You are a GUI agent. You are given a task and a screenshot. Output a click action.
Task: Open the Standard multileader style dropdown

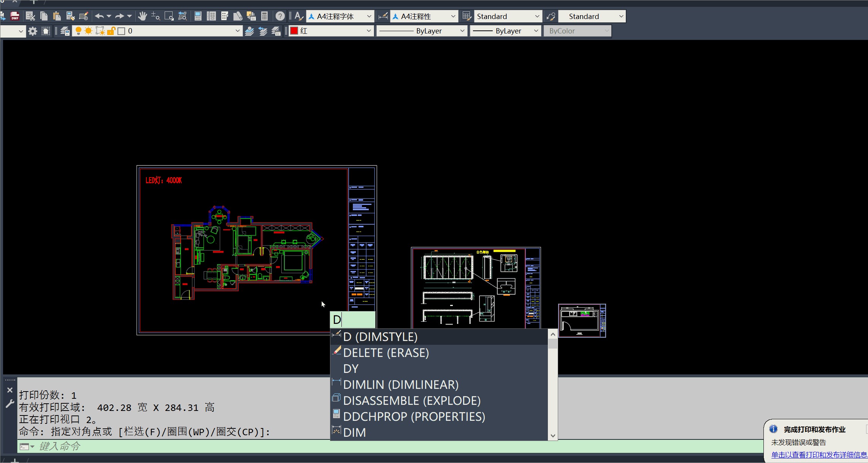point(592,16)
